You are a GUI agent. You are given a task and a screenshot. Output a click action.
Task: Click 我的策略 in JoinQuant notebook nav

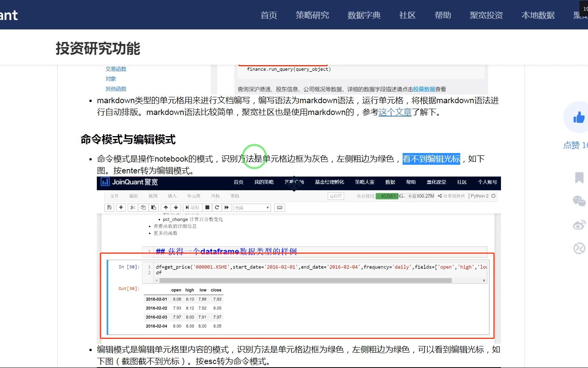point(264,182)
